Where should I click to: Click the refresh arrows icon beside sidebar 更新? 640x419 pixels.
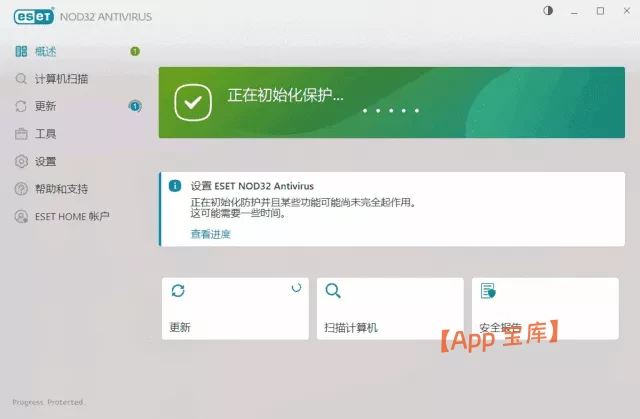pyautogui.click(x=21, y=106)
